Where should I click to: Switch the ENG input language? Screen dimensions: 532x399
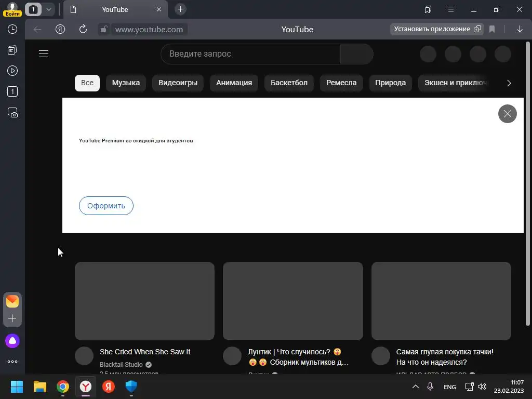(x=450, y=387)
